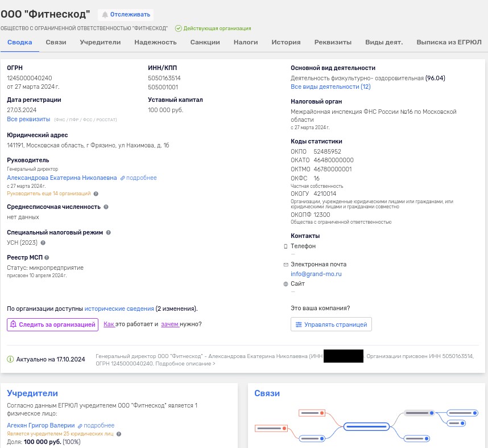488x448 pixels.
Task: Click Является учредителем 25 юридических лиц text
Action: pyautogui.click(x=60, y=434)
